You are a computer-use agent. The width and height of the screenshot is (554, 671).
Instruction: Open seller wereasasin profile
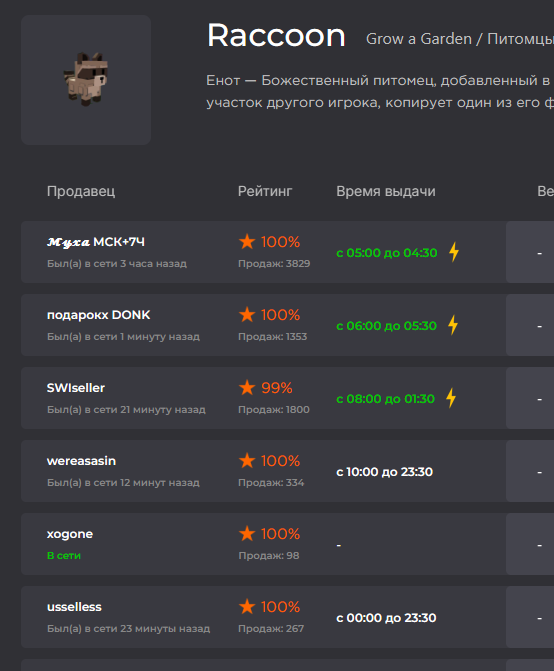tap(81, 461)
